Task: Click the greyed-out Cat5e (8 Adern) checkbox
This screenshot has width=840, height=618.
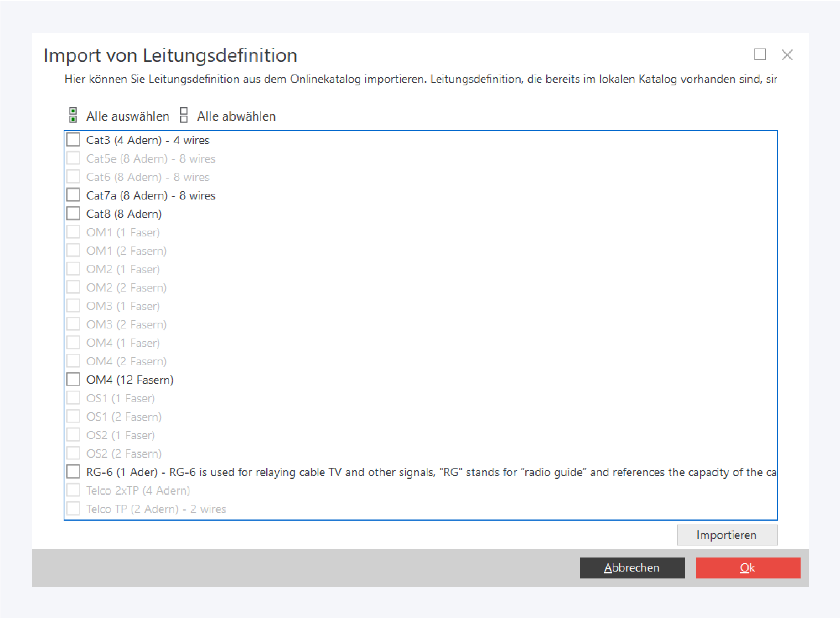Action: click(73, 158)
